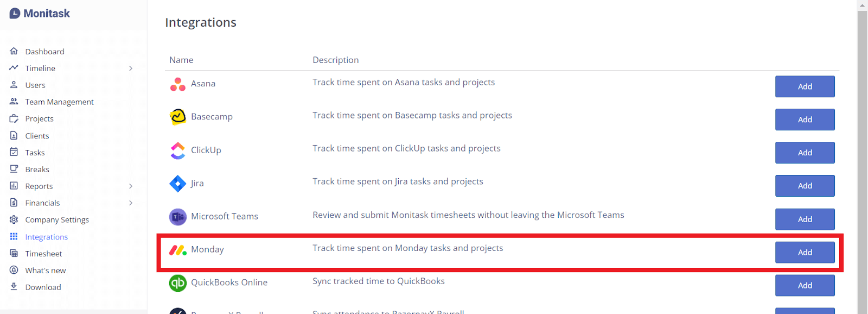Add the Monday integration

click(x=805, y=252)
